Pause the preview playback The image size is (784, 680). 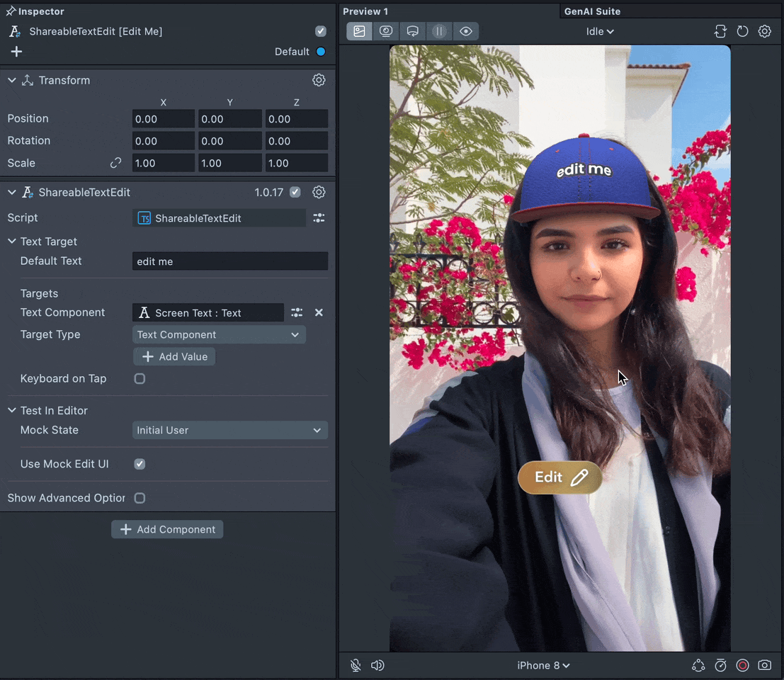pyautogui.click(x=439, y=31)
